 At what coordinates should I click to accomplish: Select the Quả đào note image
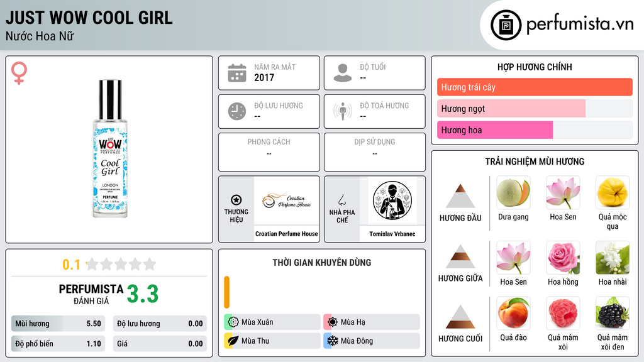click(x=513, y=314)
